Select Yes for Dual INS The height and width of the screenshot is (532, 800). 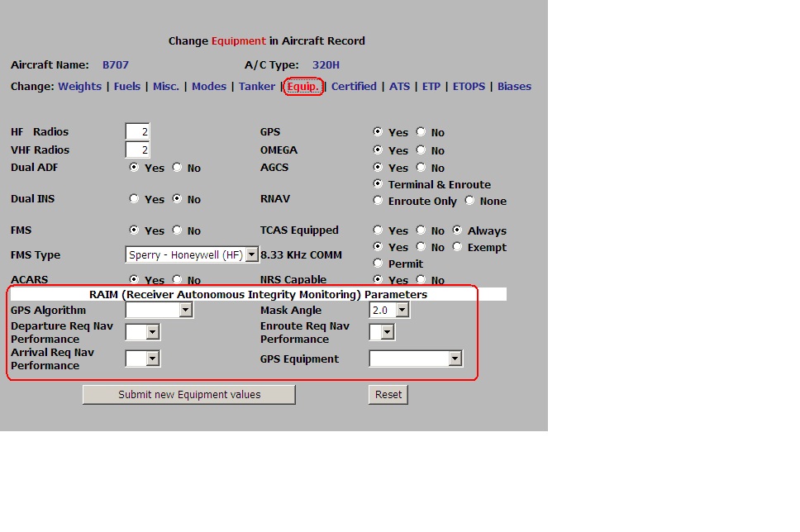pos(133,199)
